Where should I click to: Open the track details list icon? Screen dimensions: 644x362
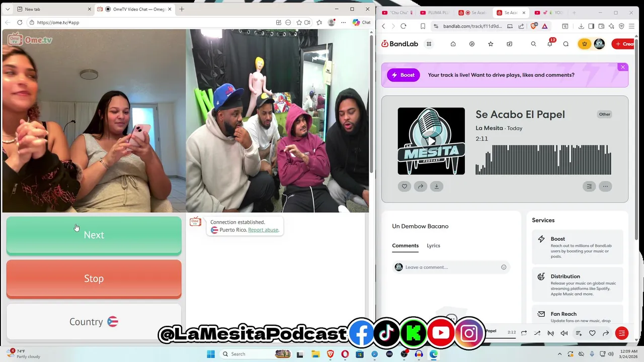click(589, 187)
